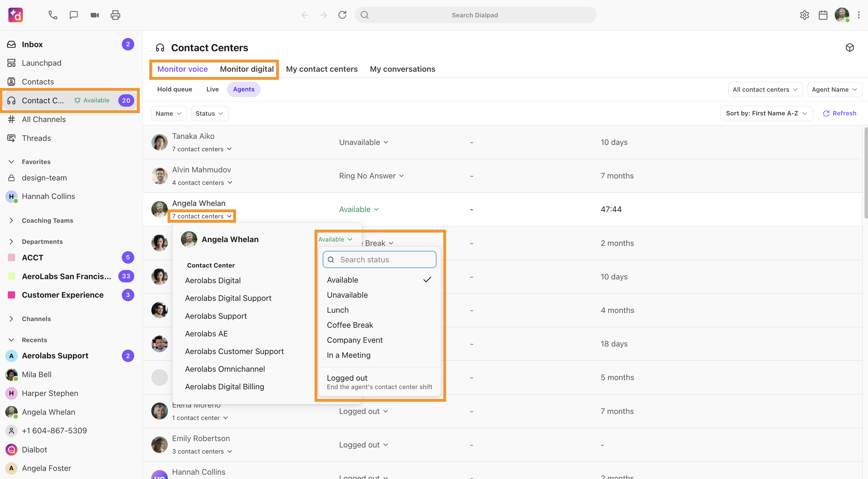868x479 pixels.
Task: Open Aerolabs Support in Recents
Action: (70, 356)
